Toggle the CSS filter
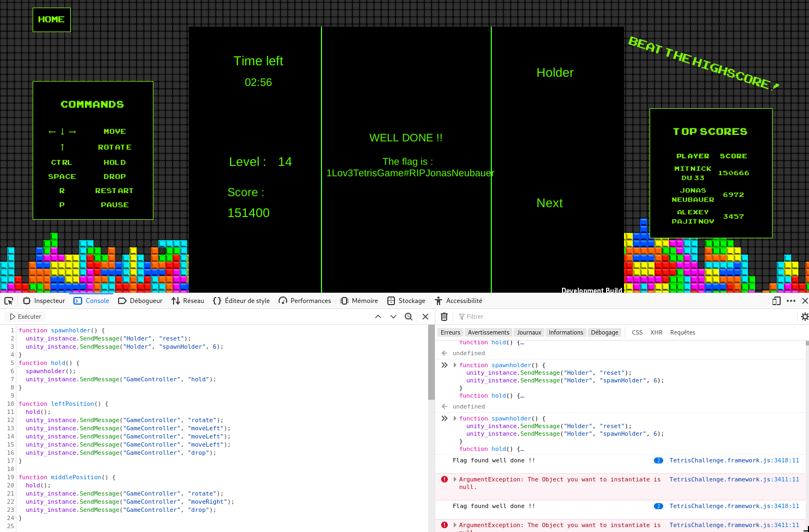 pyautogui.click(x=637, y=332)
